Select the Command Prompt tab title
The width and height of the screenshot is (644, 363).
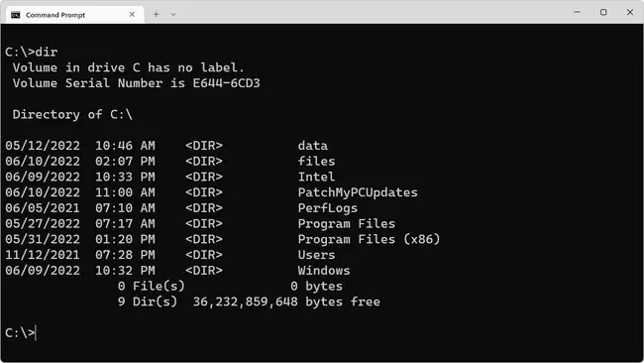(x=55, y=15)
